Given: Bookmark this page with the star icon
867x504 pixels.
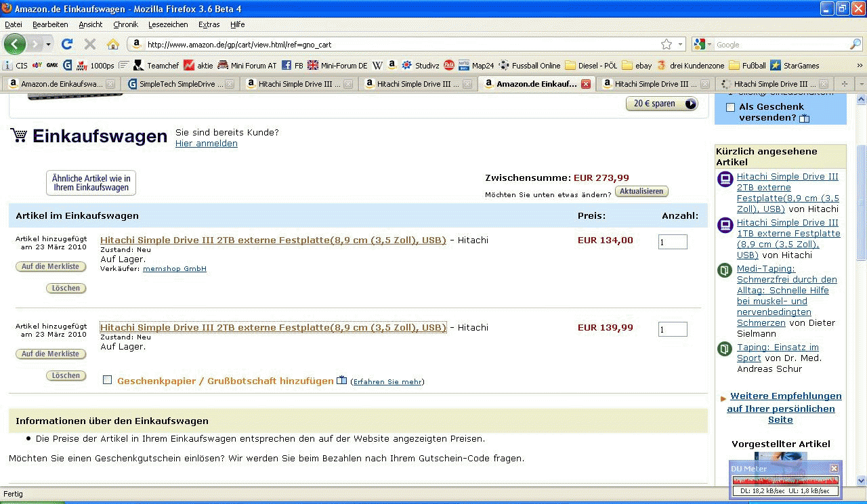Looking at the screenshot, I should point(667,44).
